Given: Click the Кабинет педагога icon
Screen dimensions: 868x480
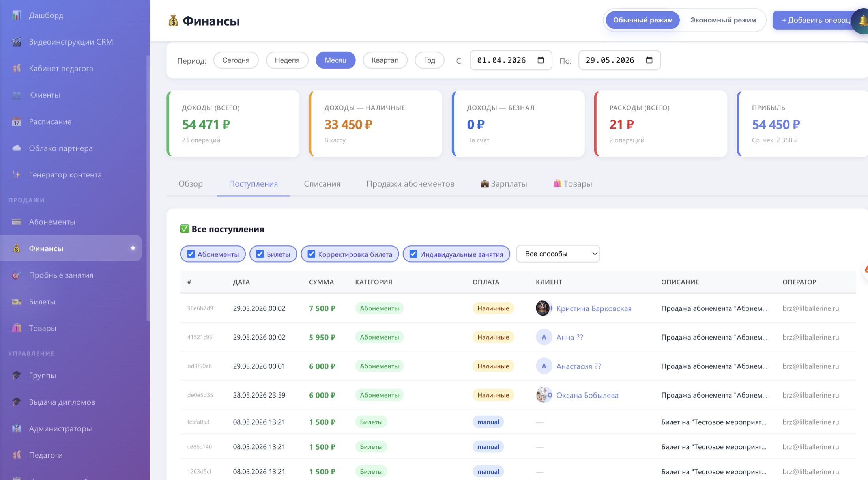Looking at the screenshot, I should click(x=16, y=68).
